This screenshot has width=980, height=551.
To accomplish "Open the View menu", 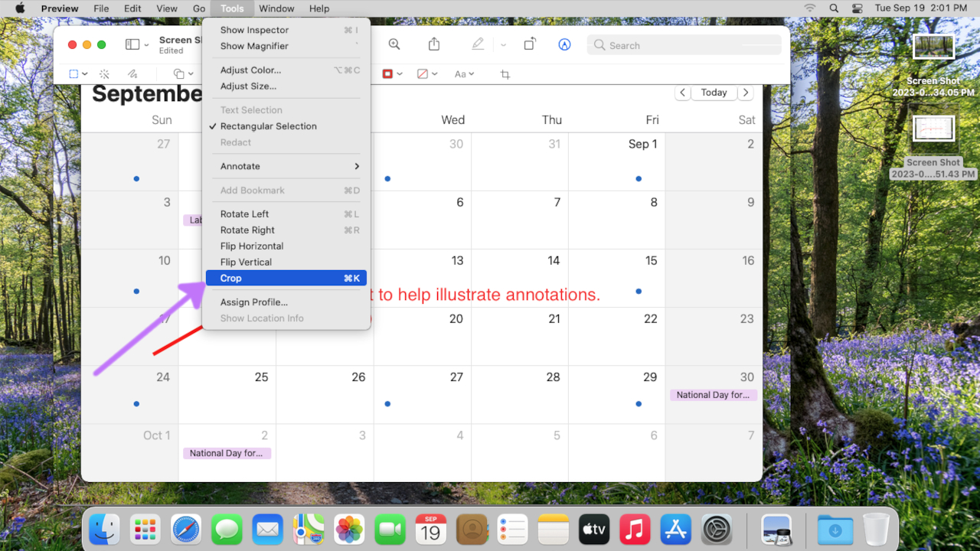I will click(x=167, y=8).
